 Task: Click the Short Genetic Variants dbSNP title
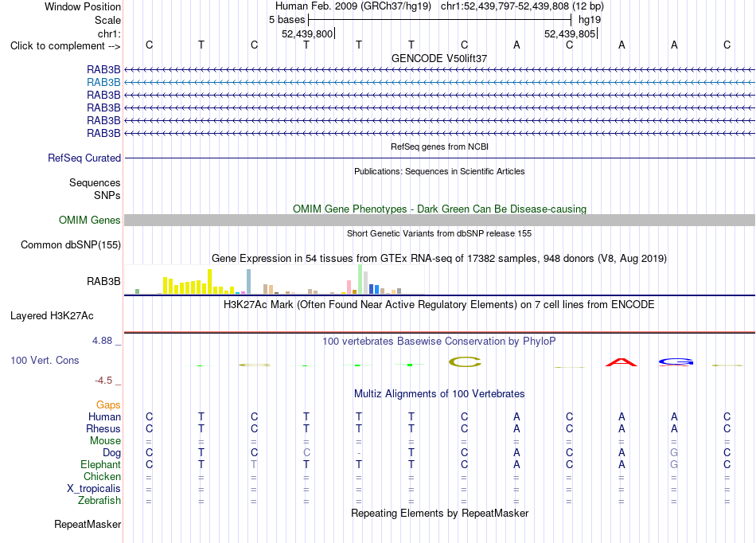pyautogui.click(x=439, y=233)
